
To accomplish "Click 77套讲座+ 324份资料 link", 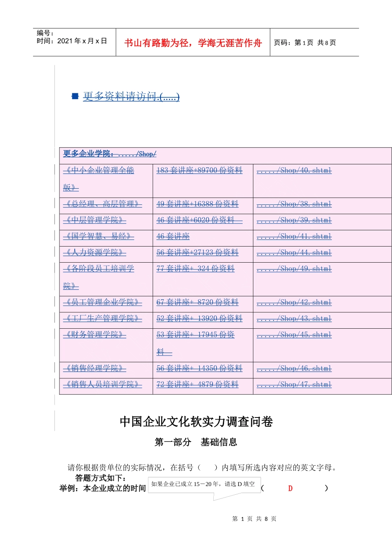I will pos(195,268).
